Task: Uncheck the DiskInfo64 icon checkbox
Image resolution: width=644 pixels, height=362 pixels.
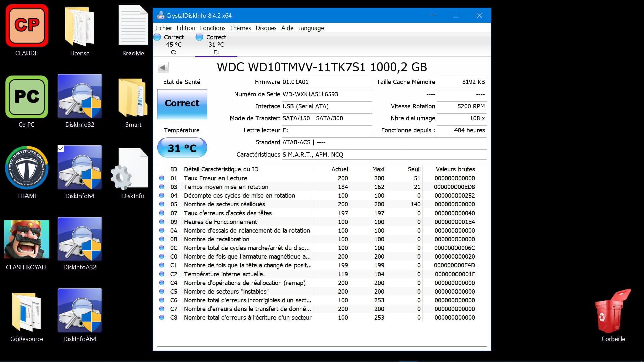Action: pyautogui.click(x=61, y=148)
